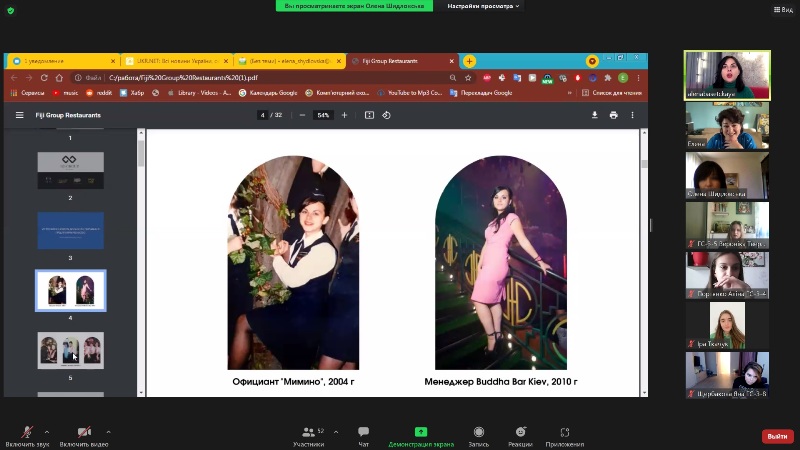This screenshot has width=800, height=450.
Task: Click the PDF page number field
Action: (x=263, y=115)
